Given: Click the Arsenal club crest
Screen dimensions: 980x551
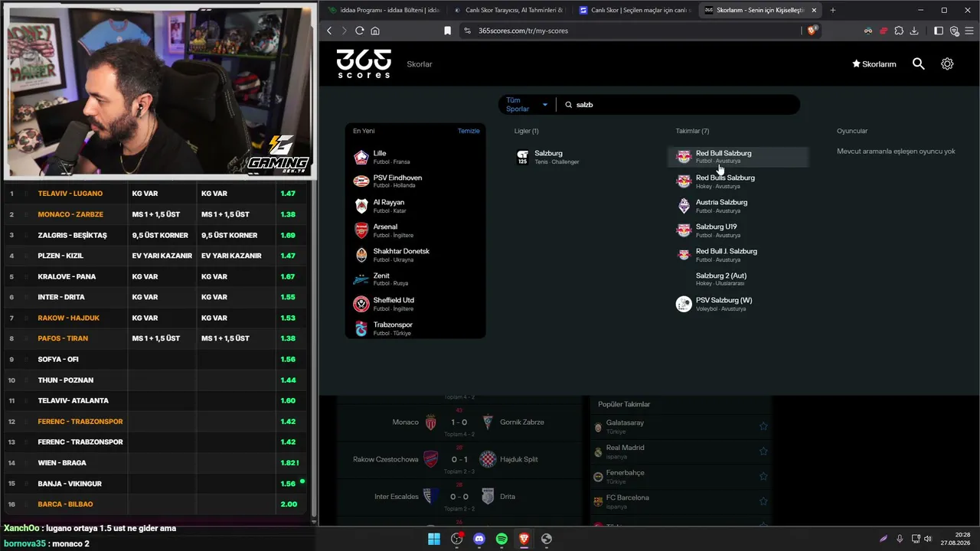Looking at the screenshot, I should tap(361, 230).
